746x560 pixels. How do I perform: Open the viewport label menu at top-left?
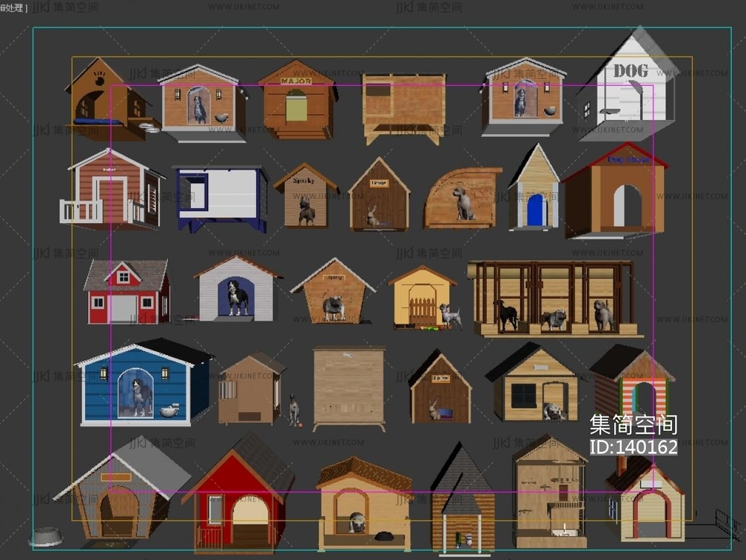point(13,7)
